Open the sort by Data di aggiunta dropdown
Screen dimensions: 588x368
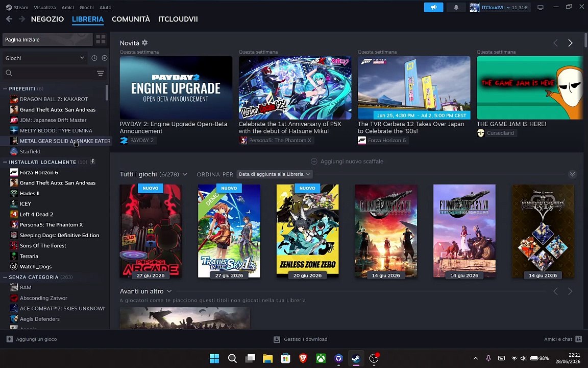pos(275,174)
